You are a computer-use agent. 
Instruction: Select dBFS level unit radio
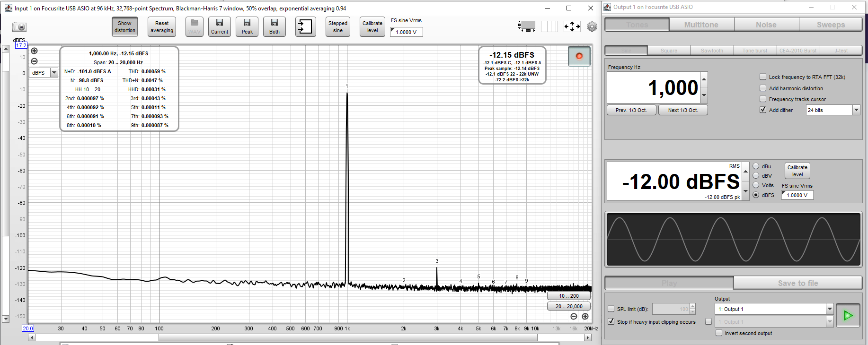coord(756,195)
